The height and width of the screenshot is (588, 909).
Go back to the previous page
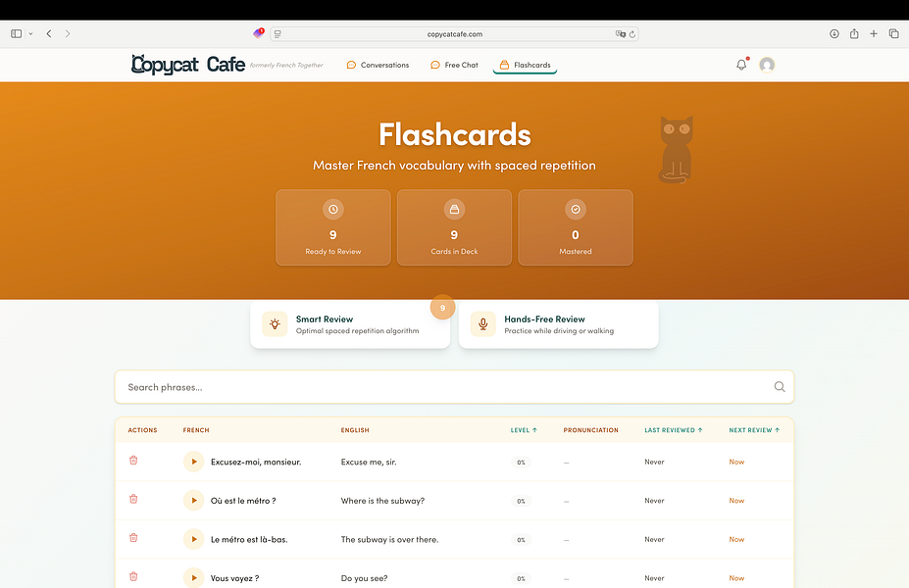coord(49,33)
